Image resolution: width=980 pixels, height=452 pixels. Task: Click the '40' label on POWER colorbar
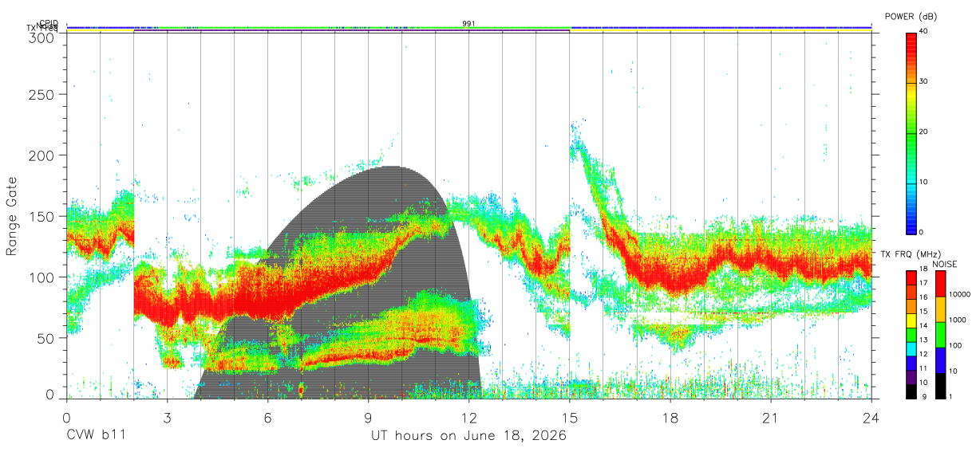click(x=923, y=32)
